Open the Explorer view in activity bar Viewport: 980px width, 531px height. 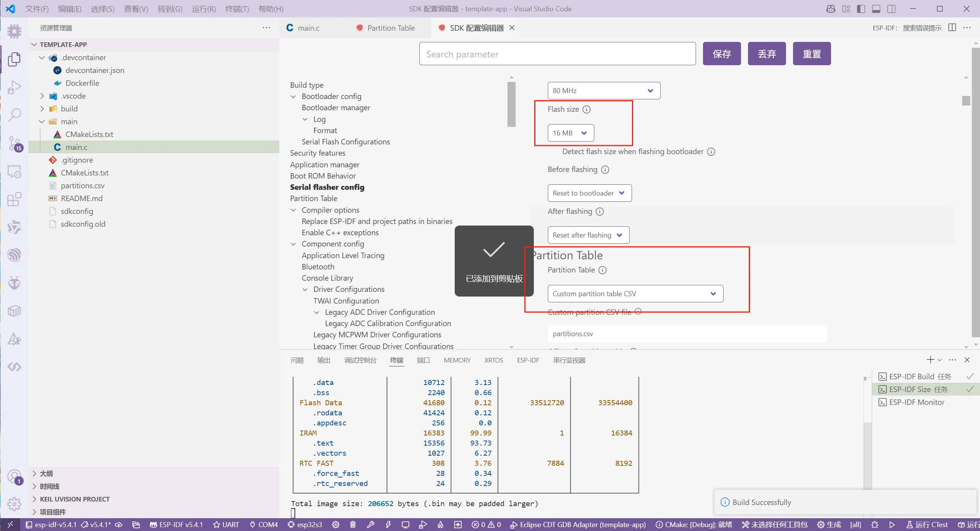coord(14,59)
